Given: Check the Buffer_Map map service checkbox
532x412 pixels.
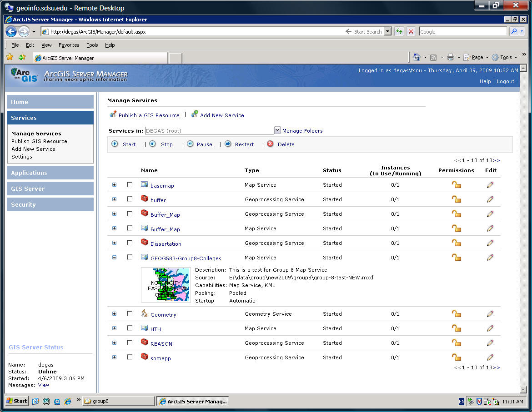Looking at the screenshot, I should click(130, 228).
